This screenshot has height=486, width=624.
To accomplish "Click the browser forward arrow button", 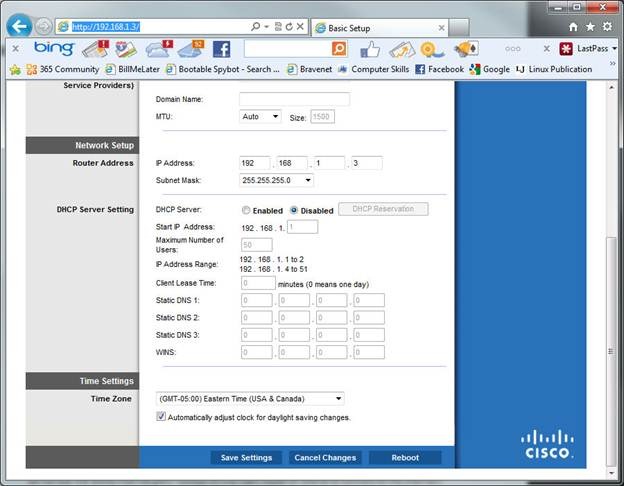I will [x=43, y=27].
